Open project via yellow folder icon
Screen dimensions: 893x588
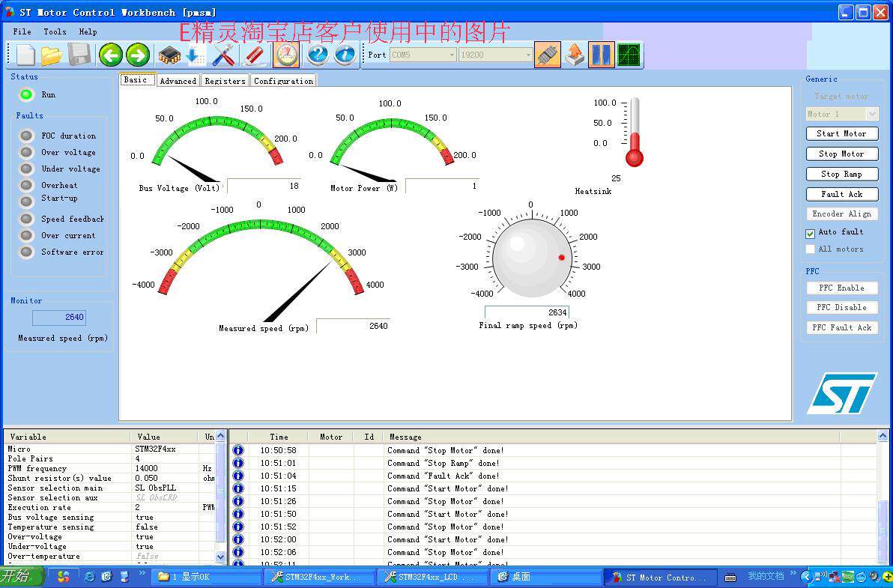tap(52, 55)
